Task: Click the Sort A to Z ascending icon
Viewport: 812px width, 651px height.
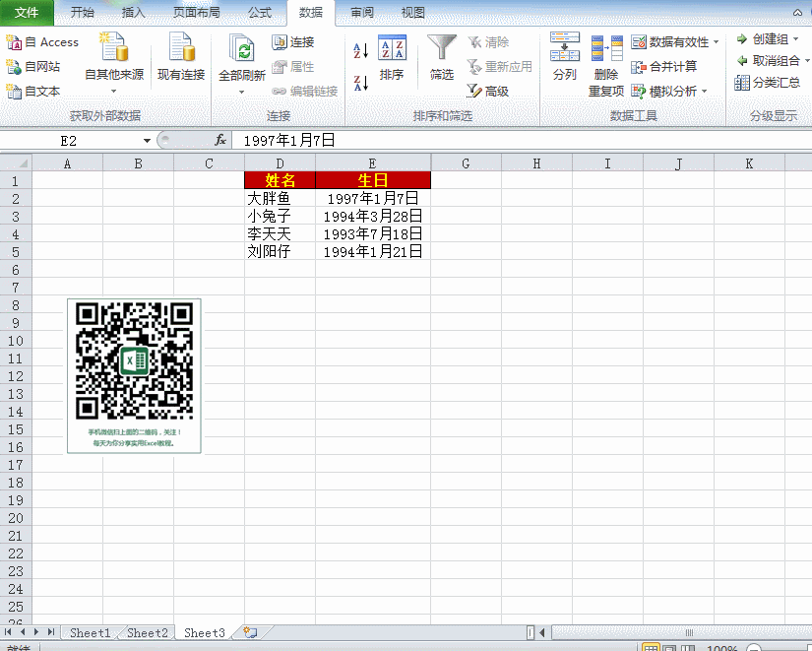Action: [360, 50]
